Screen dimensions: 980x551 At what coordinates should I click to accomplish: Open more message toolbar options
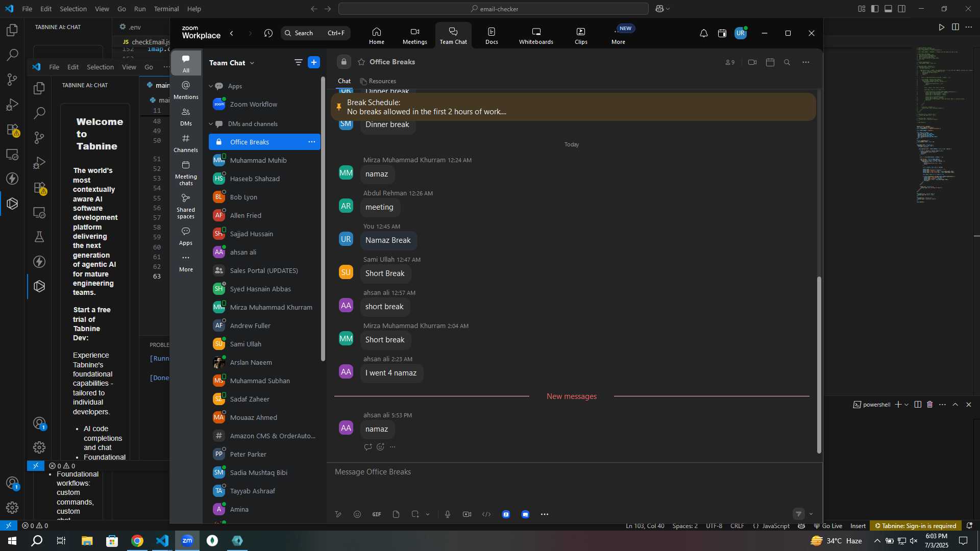545,514
